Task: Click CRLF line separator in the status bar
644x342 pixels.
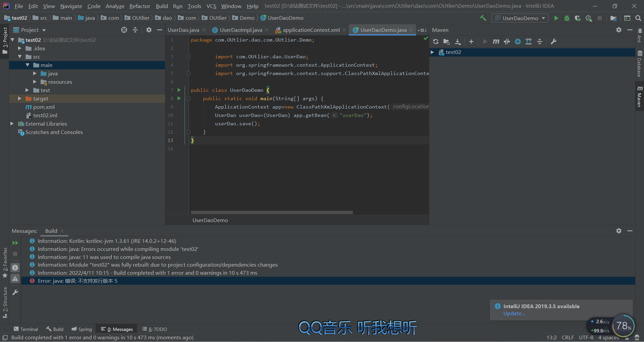Action: pyautogui.click(x=568, y=337)
